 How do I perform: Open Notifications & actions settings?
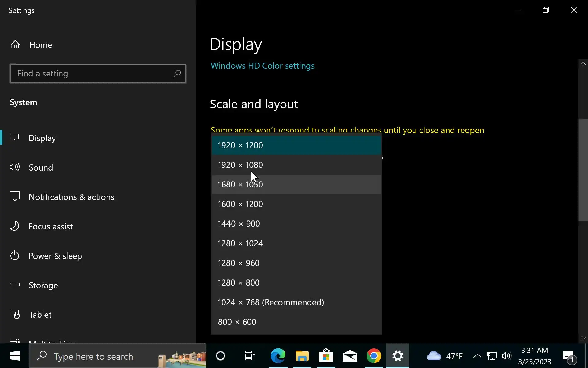pos(71,197)
